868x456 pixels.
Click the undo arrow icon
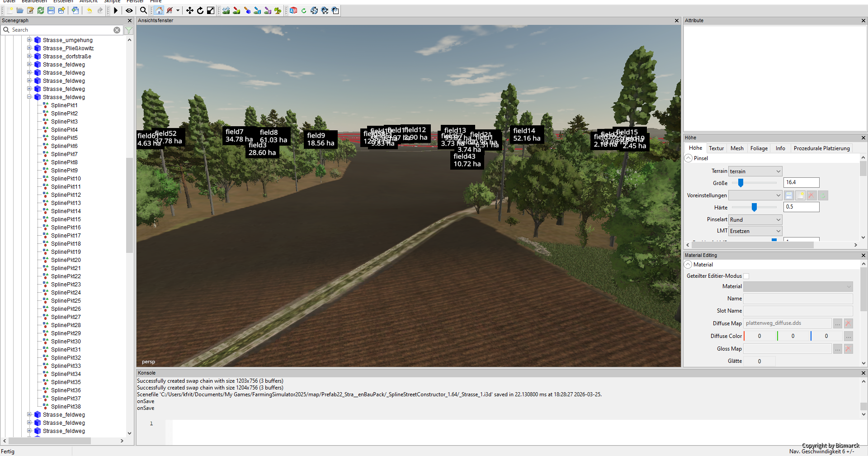click(90, 10)
